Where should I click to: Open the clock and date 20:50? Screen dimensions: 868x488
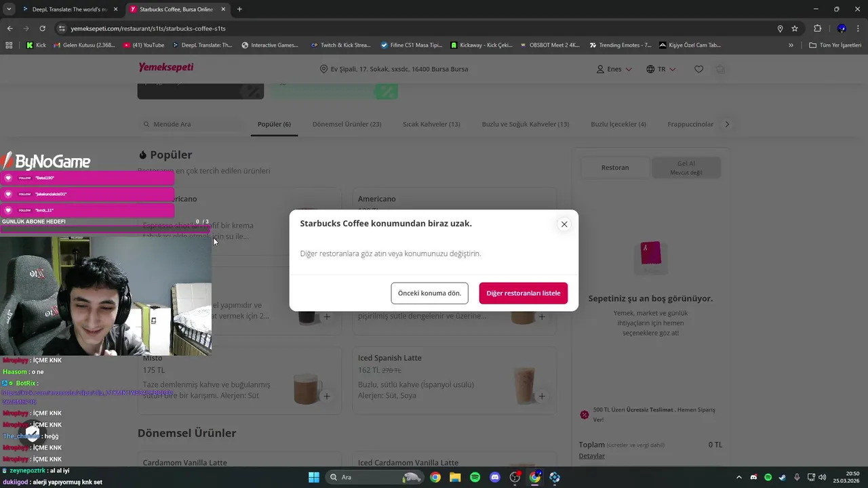pyautogui.click(x=847, y=477)
